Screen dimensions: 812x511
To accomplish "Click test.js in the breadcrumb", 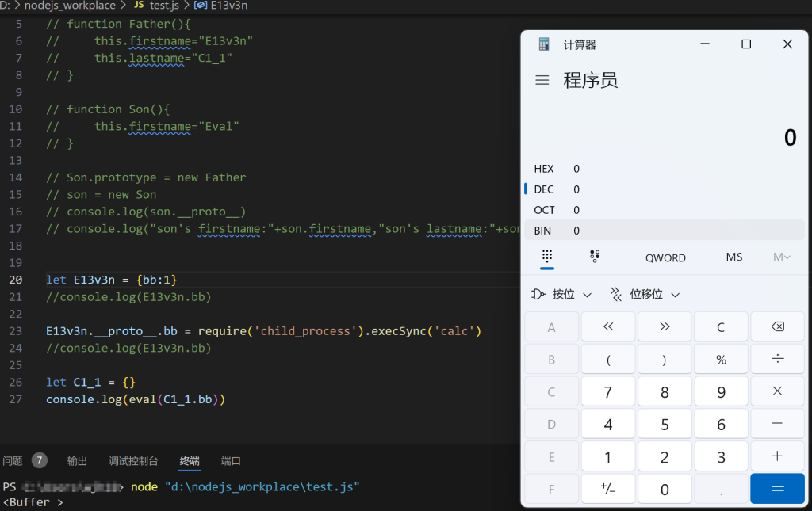I will coord(164,6).
